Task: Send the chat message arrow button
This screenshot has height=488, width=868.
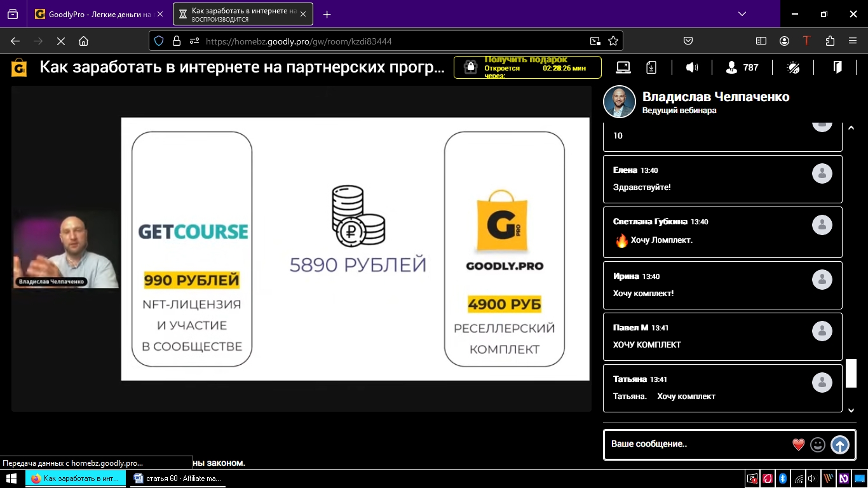Action: point(840,445)
